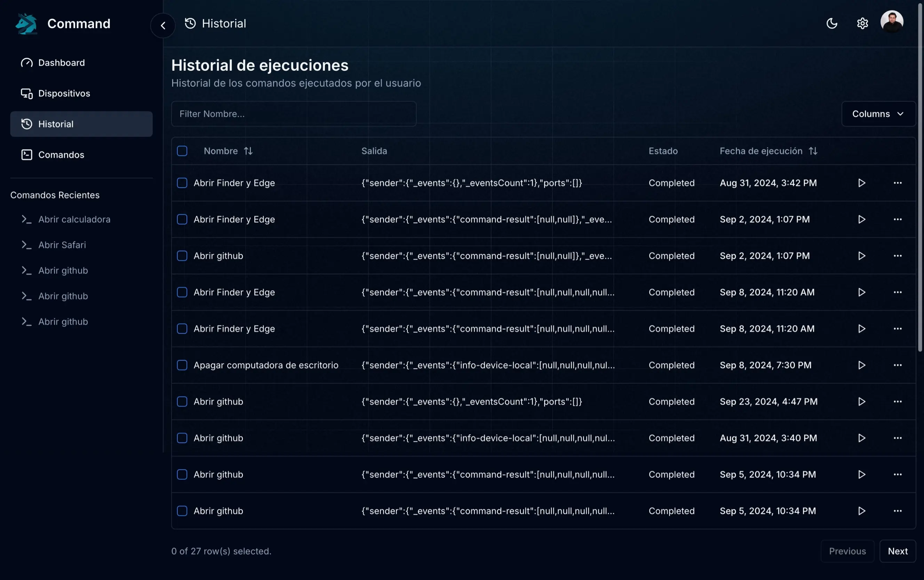Focus the Filter Nombre input field

[293, 114]
